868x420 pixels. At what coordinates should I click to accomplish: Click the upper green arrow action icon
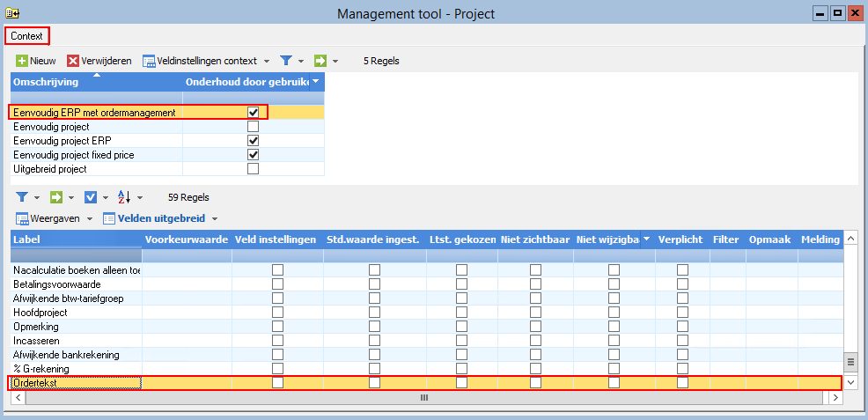(320, 61)
